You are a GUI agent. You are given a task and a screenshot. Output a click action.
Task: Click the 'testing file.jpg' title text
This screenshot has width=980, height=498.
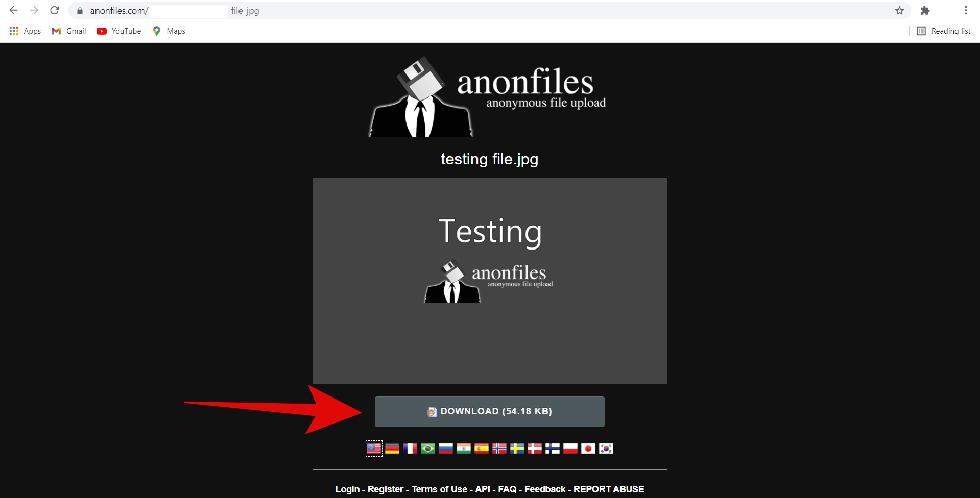pyautogui.click(x=490, y=159)
